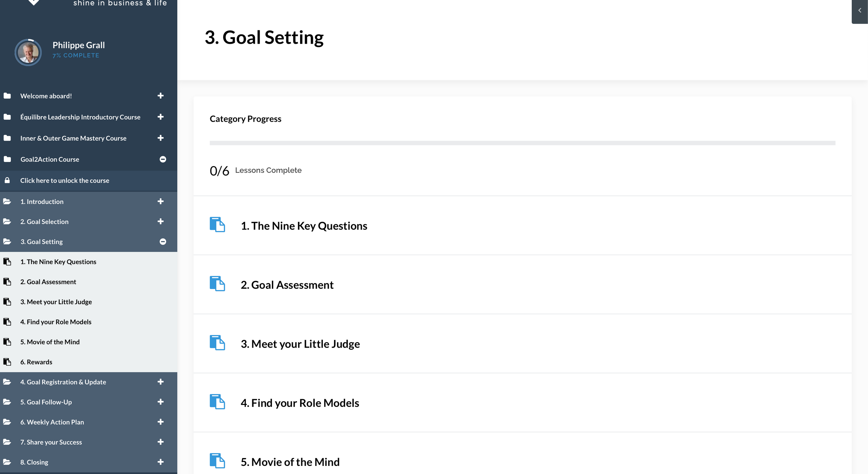Collapse the sidebar with the top-right arrow
Viewport: 868px width, 474px height.
[x=860, y=11]
